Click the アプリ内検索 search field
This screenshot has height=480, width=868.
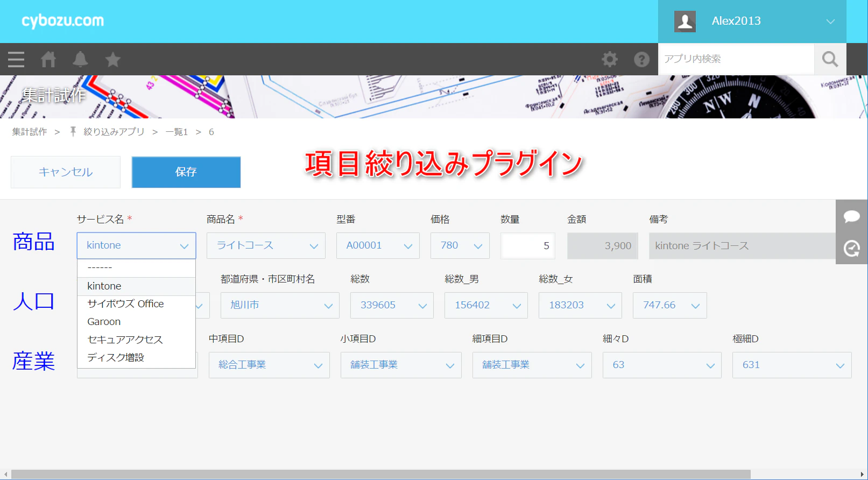pyautogui.click(x=736, y=59)
